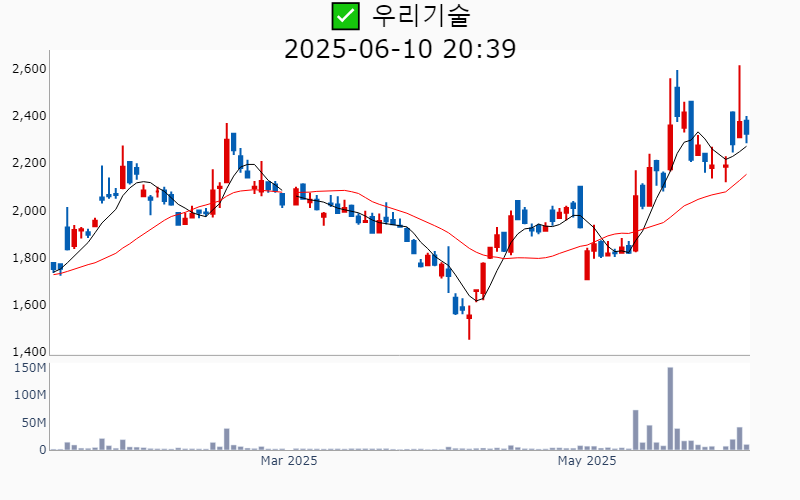Click the May 2025 date label
Screen dimensions: 800x500
pyautogui.click(x=587, y=461)
